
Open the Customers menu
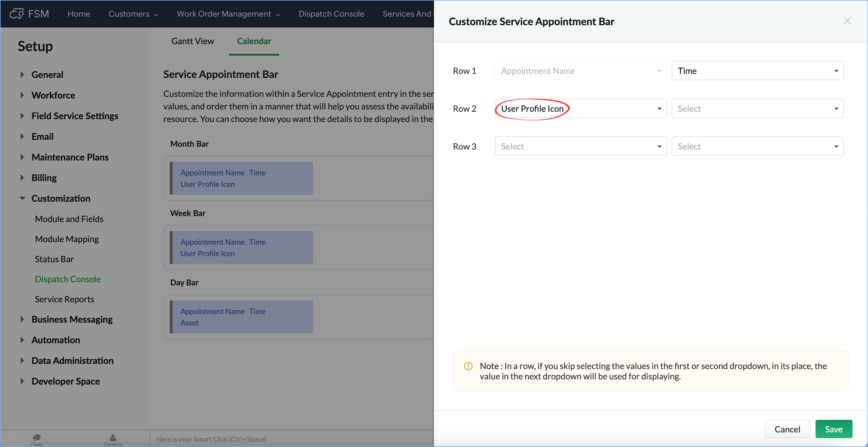pos(133,14)
